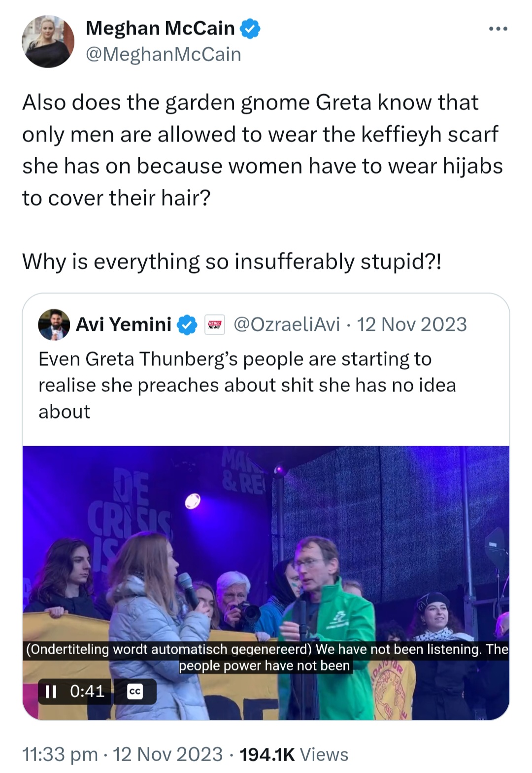Click Meghan McCain's blue verified badge
This screenshot has width=532, height=773.
pyautogui.click(x=250, y=29)
